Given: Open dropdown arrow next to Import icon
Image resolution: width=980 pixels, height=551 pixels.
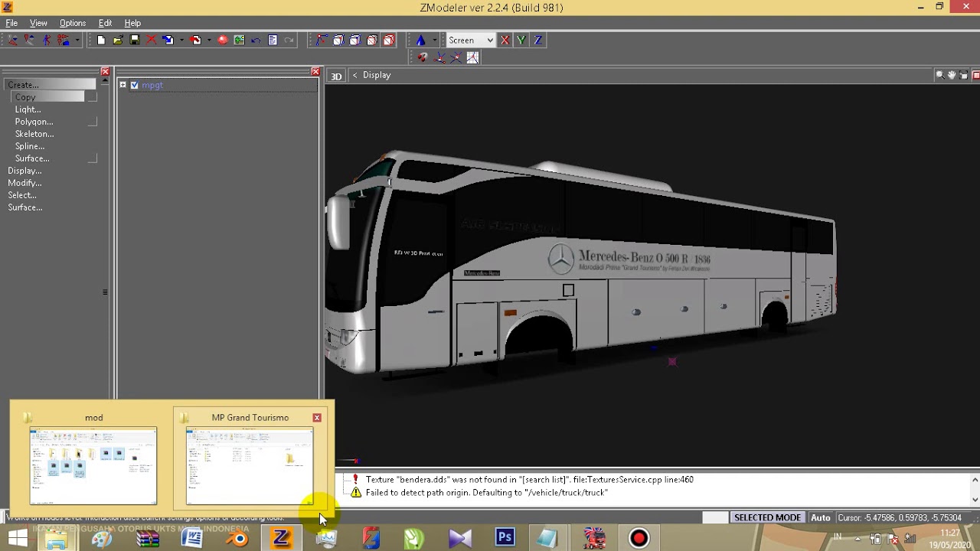Looking at the screenshot, I should 181,40.
